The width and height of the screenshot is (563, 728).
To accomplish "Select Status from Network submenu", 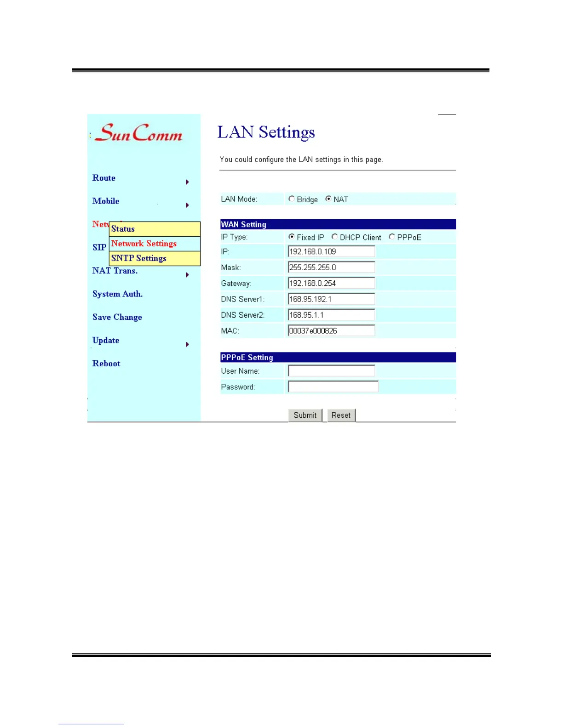I will (x=155, y=229).
